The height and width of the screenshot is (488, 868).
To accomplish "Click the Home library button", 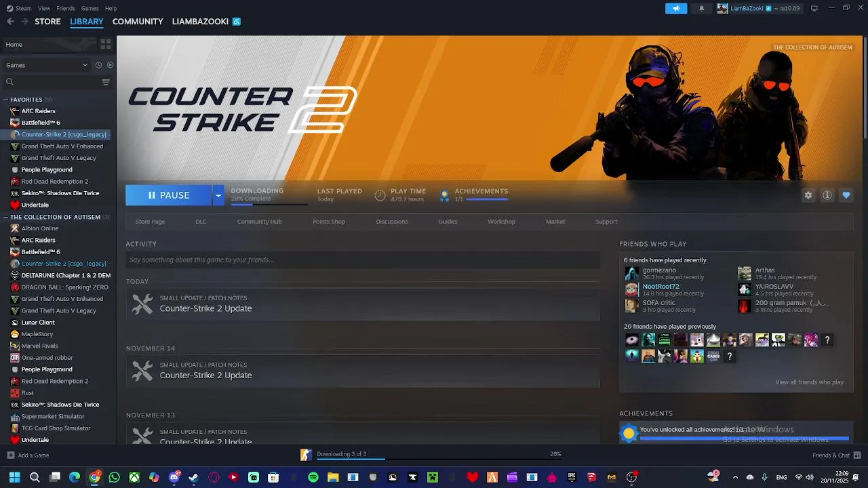I will pyautogui.click(x=49, y=44).
